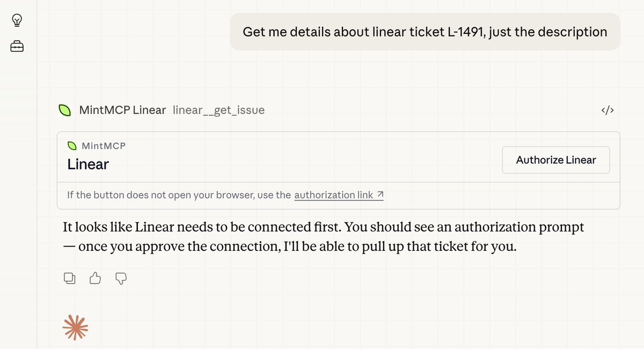Expand the linear__get_issue tool call
The image size is (644, 349).
[218, 110]
